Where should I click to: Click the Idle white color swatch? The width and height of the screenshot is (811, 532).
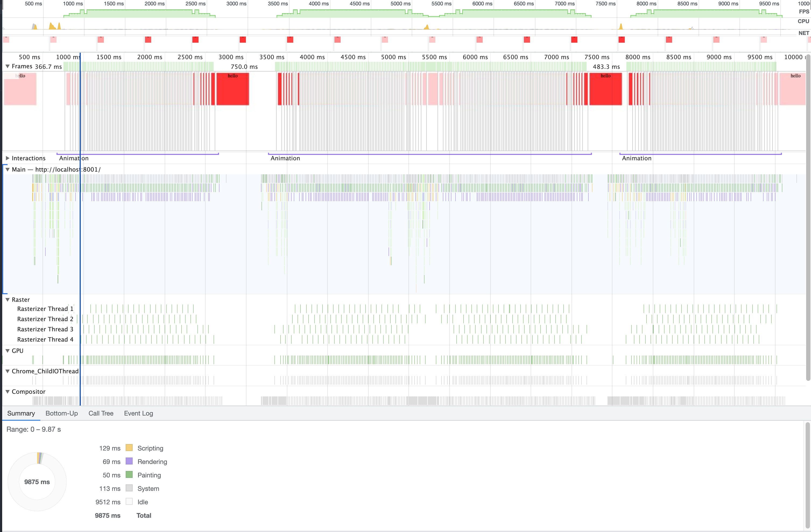click(129, 501)
